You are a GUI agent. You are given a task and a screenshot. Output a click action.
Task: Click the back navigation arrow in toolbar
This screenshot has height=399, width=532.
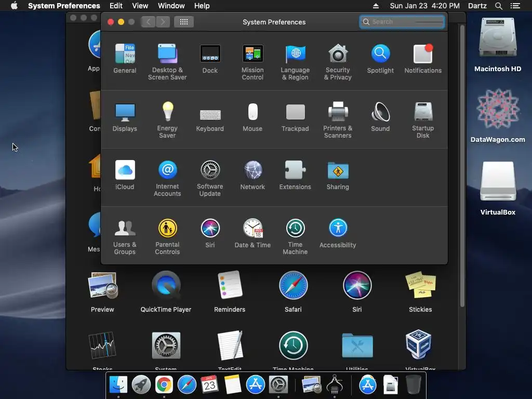[148, 22]
